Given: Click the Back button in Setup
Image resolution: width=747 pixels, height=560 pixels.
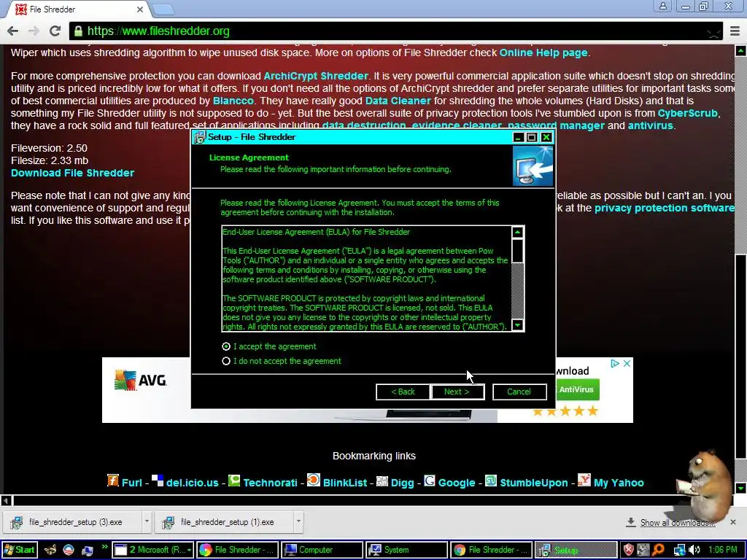Looking at the screenshot, I should 403,392.
